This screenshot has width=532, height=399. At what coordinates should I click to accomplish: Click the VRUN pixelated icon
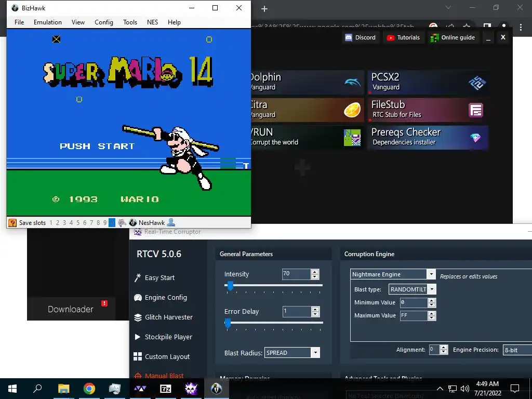(x=352, y=137)
